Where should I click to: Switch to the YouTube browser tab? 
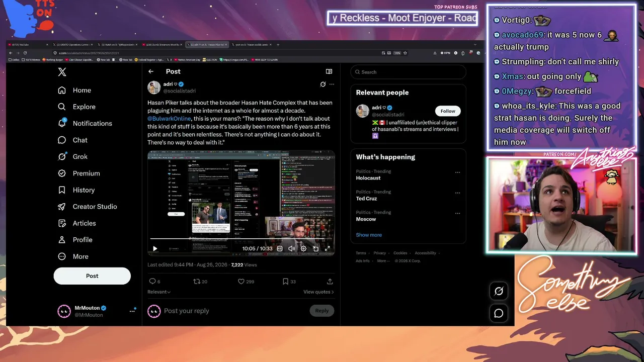[x=28, y=45]
